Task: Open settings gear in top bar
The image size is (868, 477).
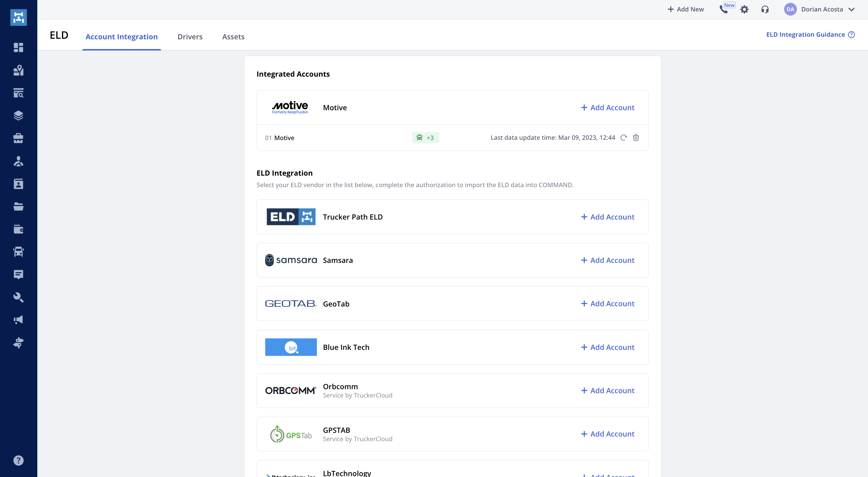Action: [744, 9]
